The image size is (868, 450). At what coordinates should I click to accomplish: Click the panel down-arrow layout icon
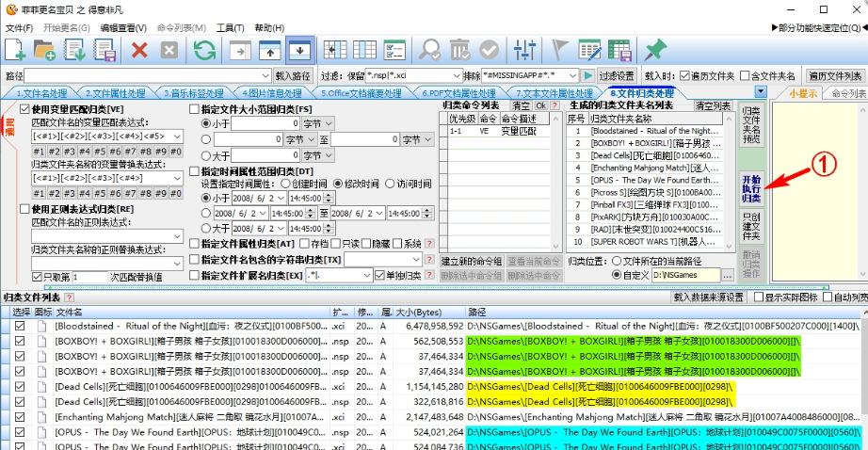[x=300, y=51]
